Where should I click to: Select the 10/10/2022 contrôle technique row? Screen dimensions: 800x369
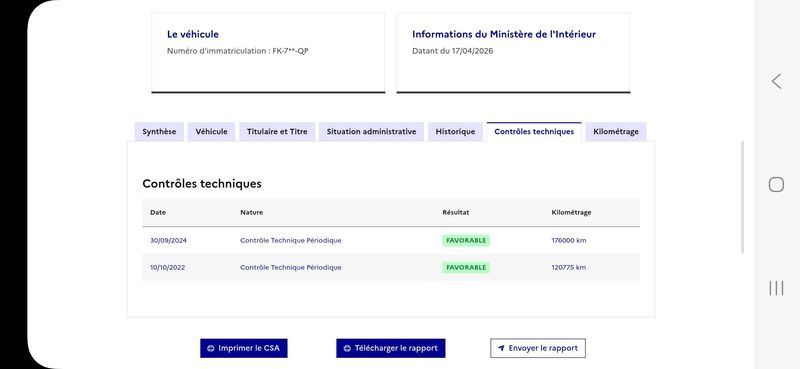391,267
